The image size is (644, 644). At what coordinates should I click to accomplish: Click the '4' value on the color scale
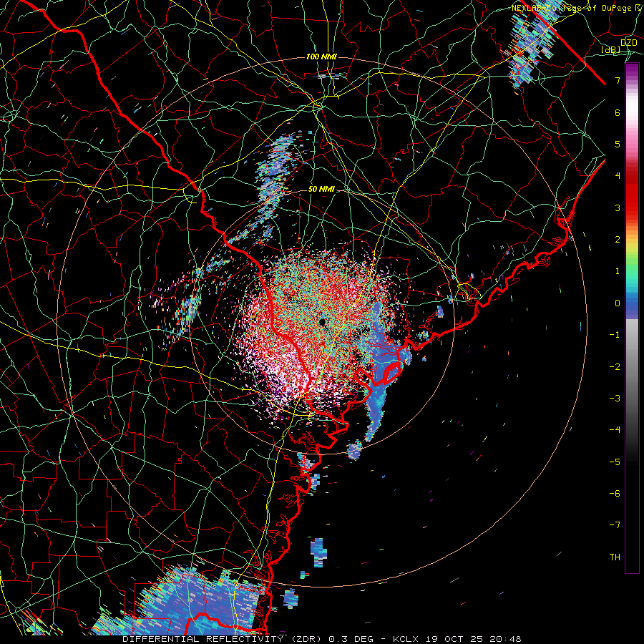[x=618, y=176]
